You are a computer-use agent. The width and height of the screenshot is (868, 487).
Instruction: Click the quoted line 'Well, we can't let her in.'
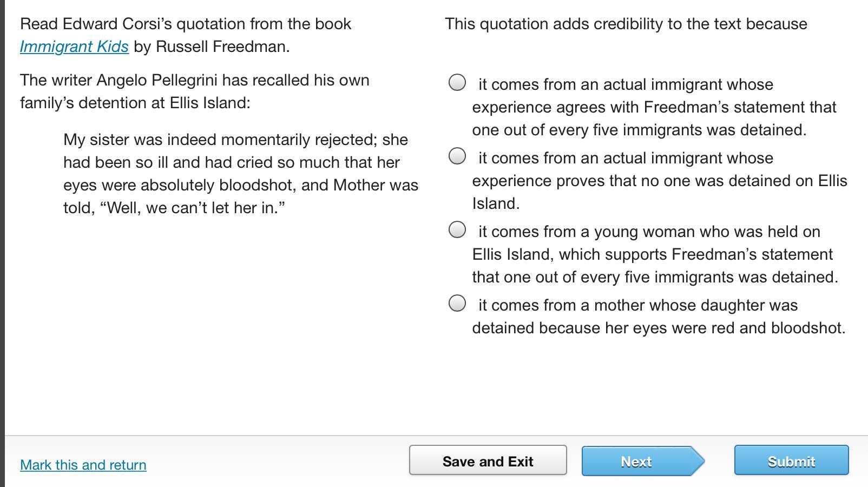[192, 208]
